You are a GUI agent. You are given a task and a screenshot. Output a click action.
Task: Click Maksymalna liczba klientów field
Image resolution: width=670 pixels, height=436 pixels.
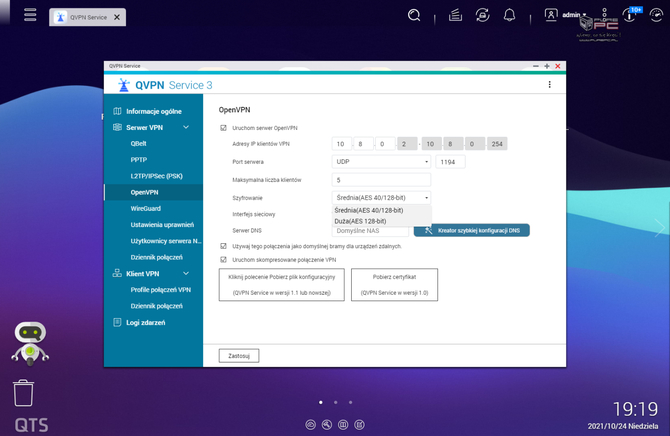[x=381, y=180]
